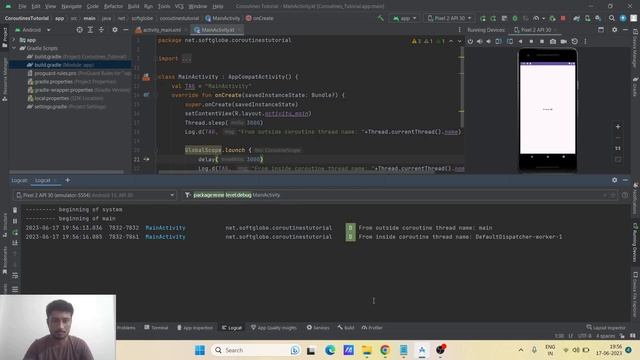Open the App Quality Insights tool window
Viewport: 640px width, 360px height.
pos(273,328)
